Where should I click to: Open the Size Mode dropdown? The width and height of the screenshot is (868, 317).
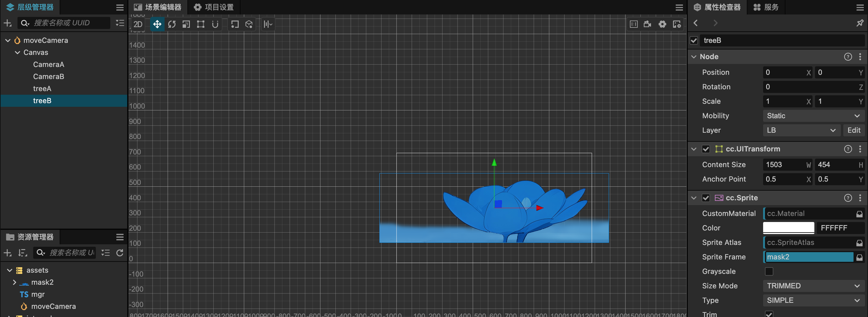tap(813, 286)
